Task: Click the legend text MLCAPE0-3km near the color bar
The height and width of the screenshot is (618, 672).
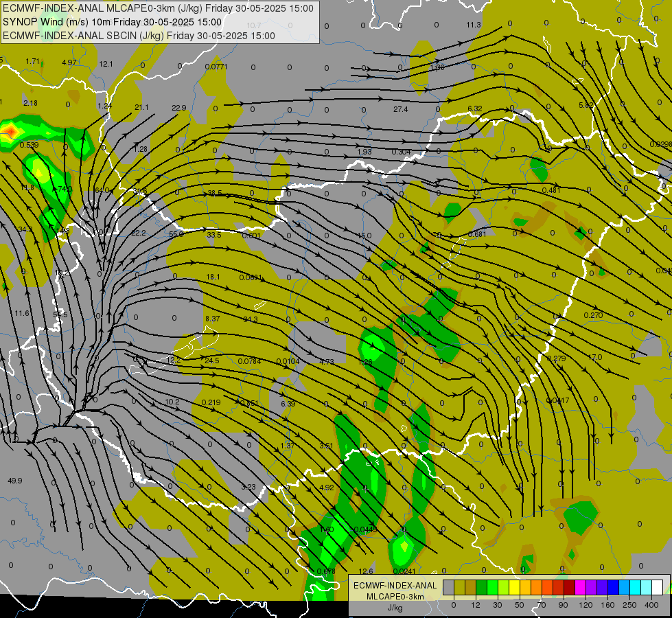Action: 395,597
